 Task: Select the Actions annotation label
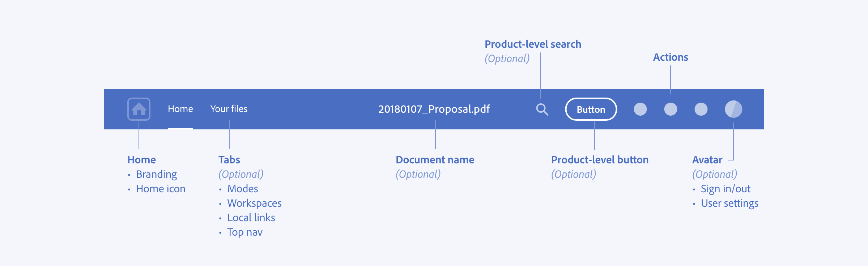click(671, 57)
